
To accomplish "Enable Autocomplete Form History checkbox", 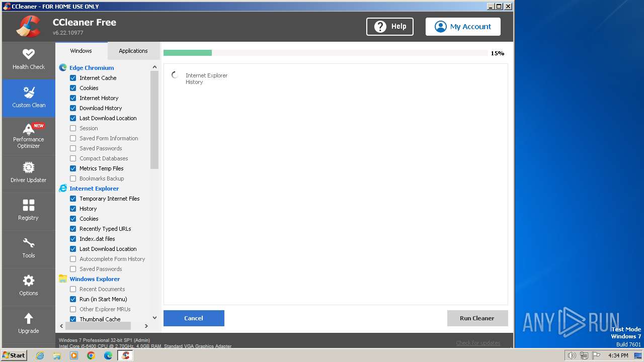I will (73, 259).
